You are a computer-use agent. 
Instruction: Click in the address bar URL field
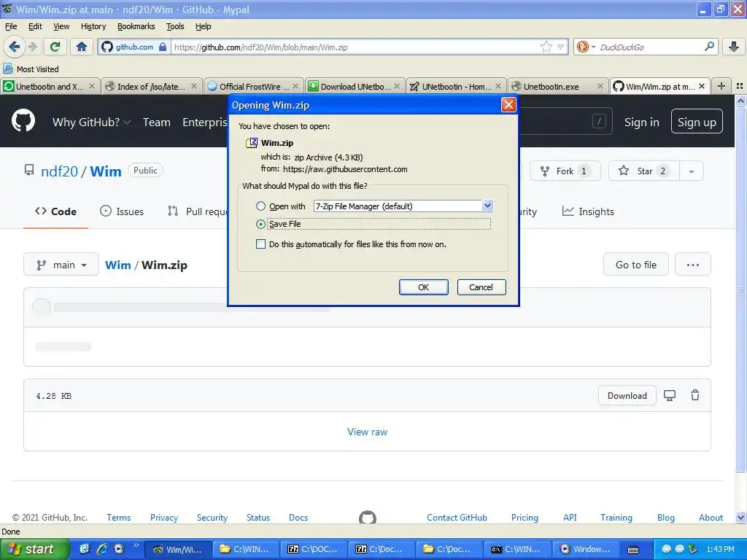click(x=355, y=47)
